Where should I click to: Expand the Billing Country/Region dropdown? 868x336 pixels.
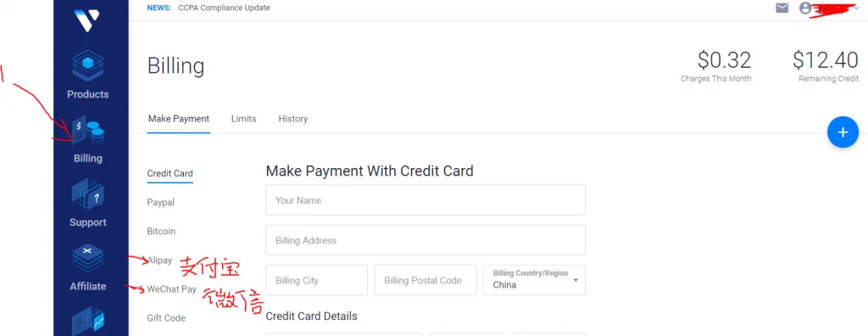pos(534,280)
